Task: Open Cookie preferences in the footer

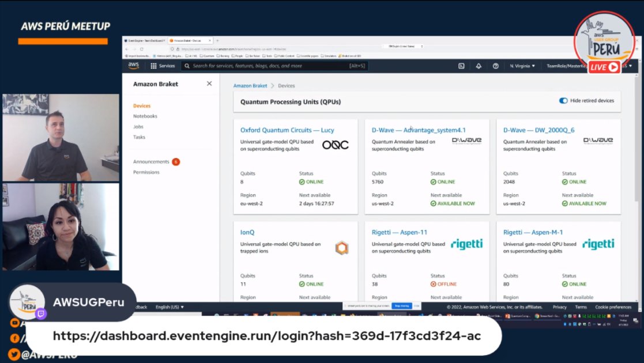Action: [613, 307]
